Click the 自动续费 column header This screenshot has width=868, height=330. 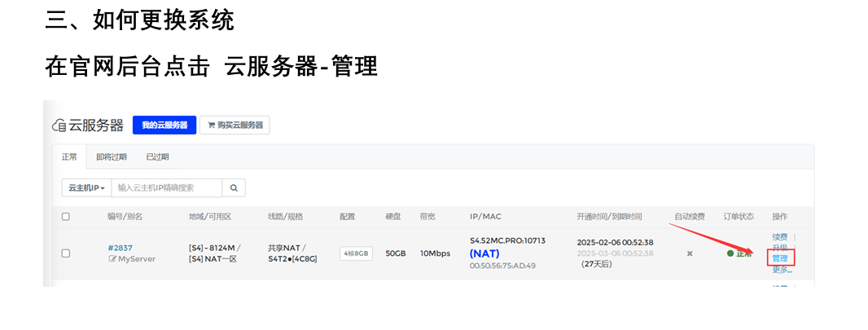pyautogui.click(x=689, y=217)
